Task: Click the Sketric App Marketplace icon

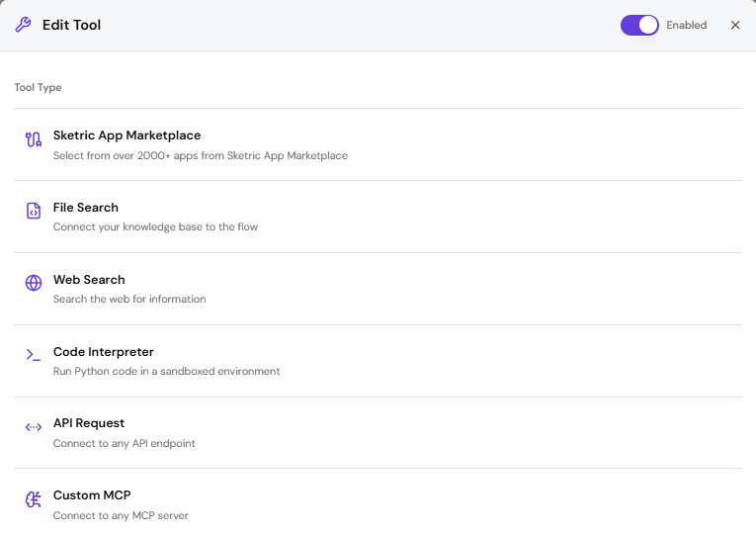Action: pyautogui.click(x=34, y=139)
